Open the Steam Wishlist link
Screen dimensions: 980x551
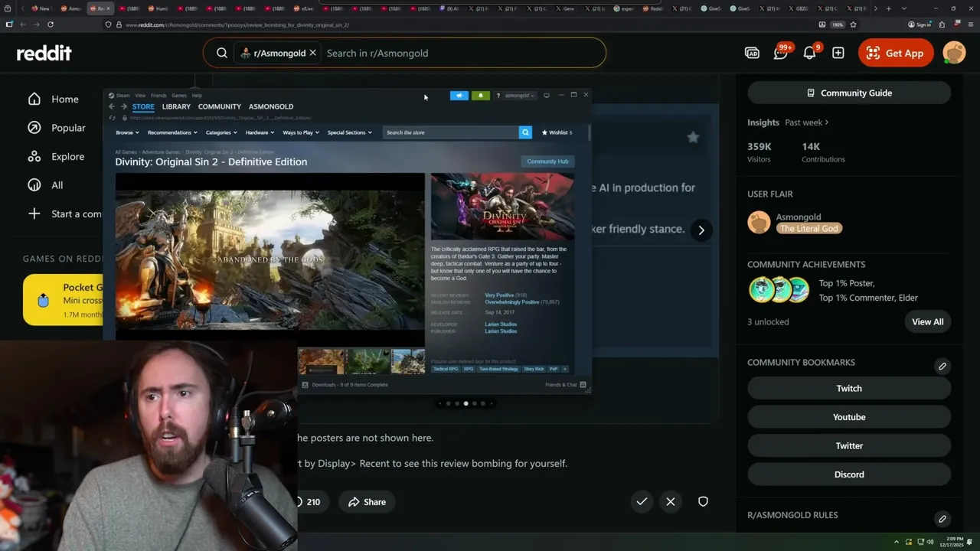(x=557, y=132)
